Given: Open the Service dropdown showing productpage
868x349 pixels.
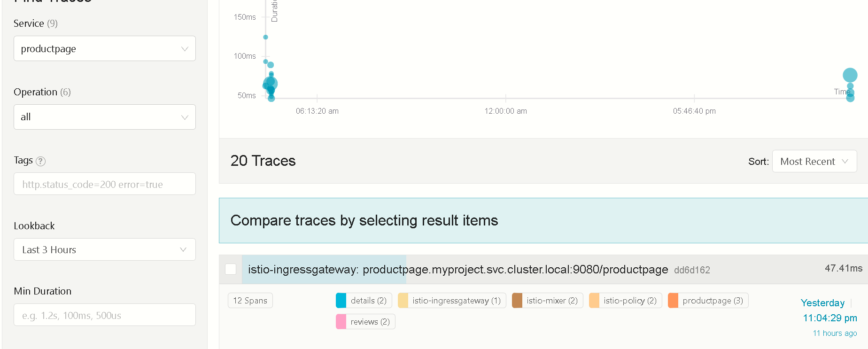Looking at the screenshot, I should pos(104,48).
